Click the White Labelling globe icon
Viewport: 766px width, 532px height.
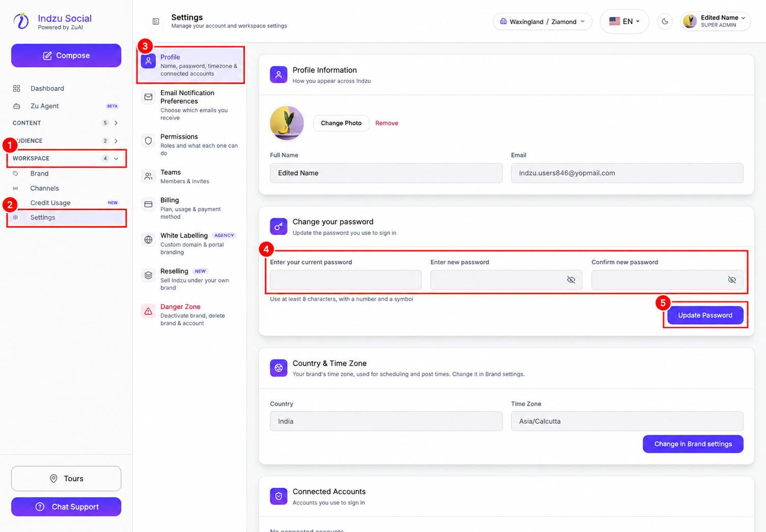[x=148, y=240]
